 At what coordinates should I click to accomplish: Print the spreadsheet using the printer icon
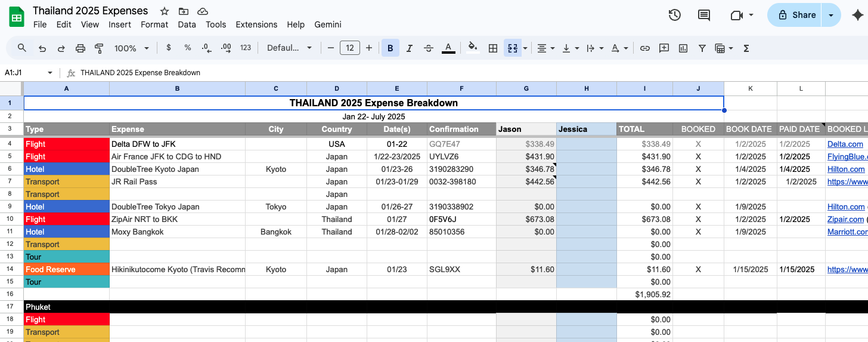click(80, 48)
